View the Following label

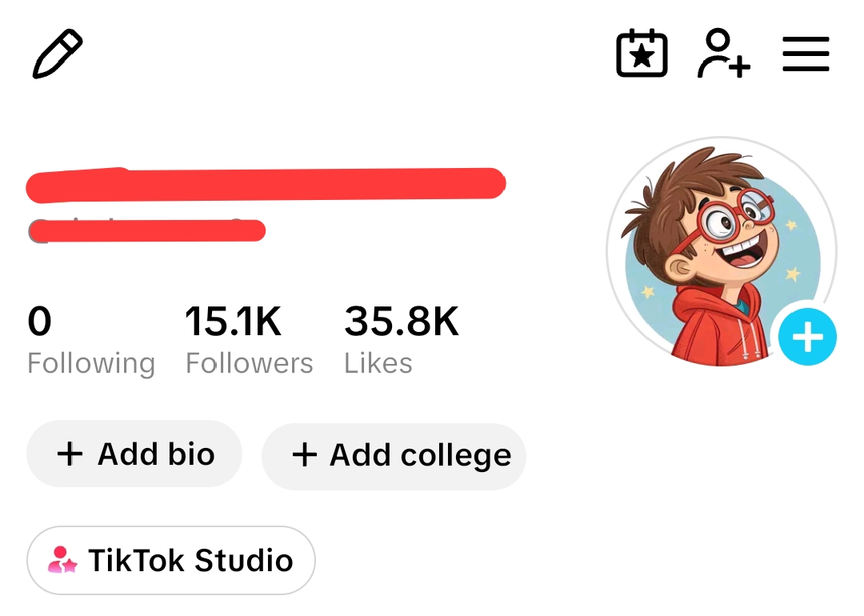[x=91, y=364]
